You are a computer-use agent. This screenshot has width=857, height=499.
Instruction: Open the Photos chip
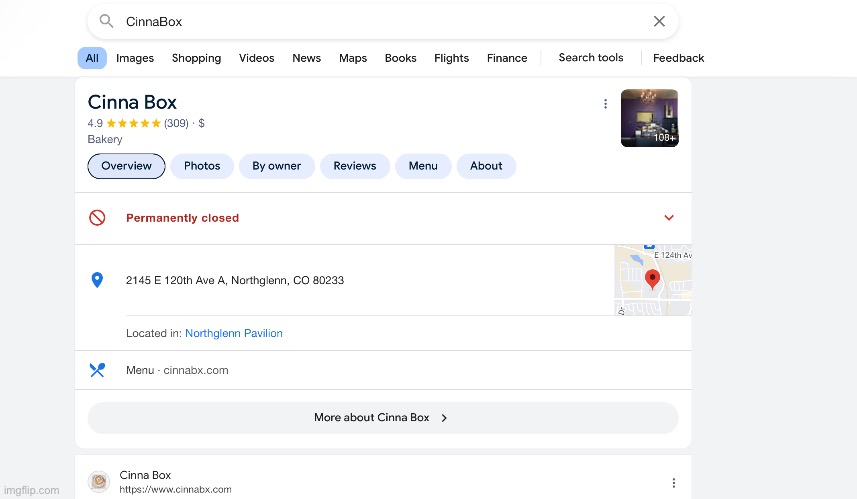[x=202, y=166]
